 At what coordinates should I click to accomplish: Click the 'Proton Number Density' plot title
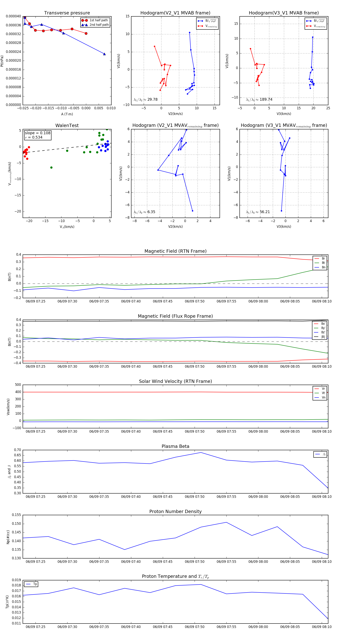[x=175, y=511]
